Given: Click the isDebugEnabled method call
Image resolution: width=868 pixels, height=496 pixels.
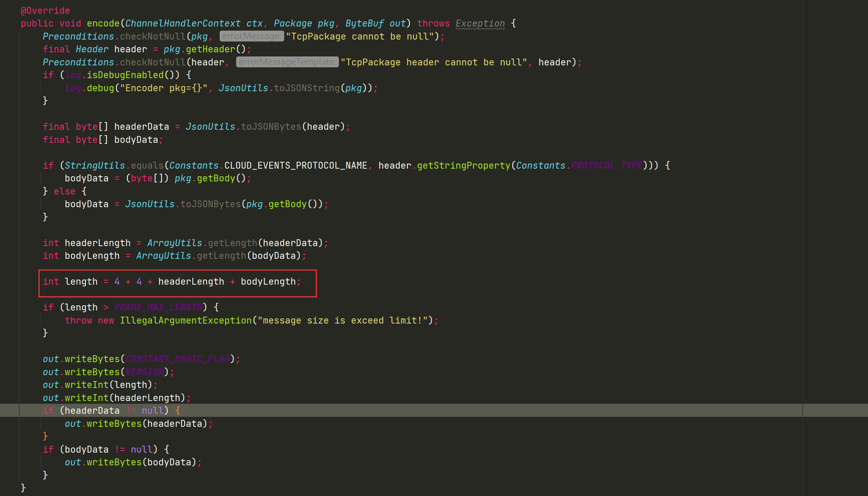Looking at the screenshot, I should (x=125, y=75).
